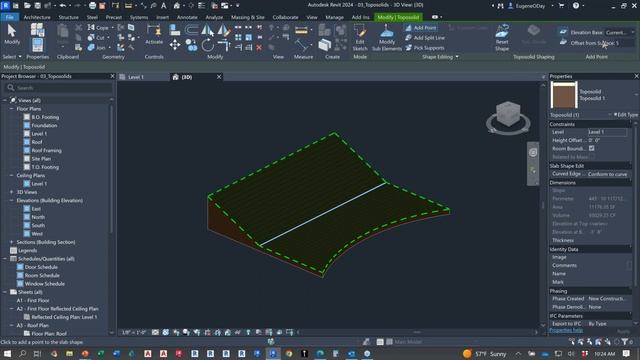Viewport: 640px width, 360px height.
Task: Open the Select panel dropdown
Action: [x=12, y=57]
